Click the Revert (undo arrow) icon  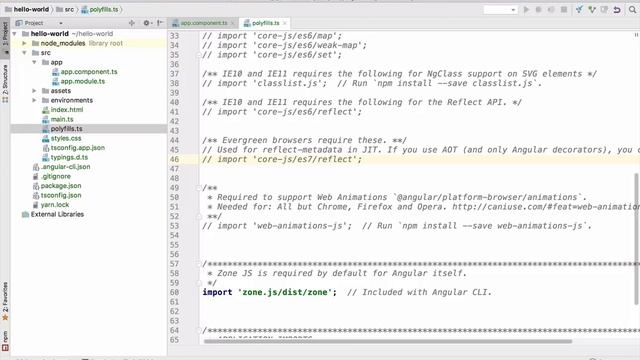click(x=617, y=9)
